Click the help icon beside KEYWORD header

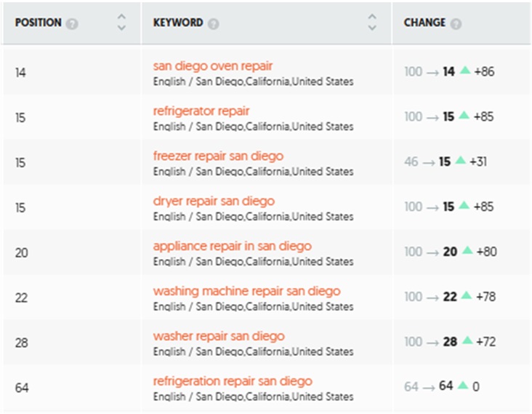tap(213, 23)
